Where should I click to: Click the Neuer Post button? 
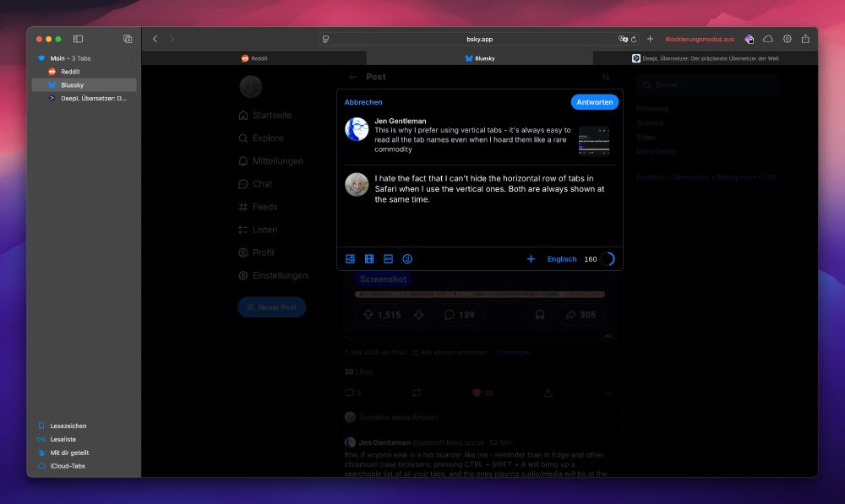tap(271, 307)
